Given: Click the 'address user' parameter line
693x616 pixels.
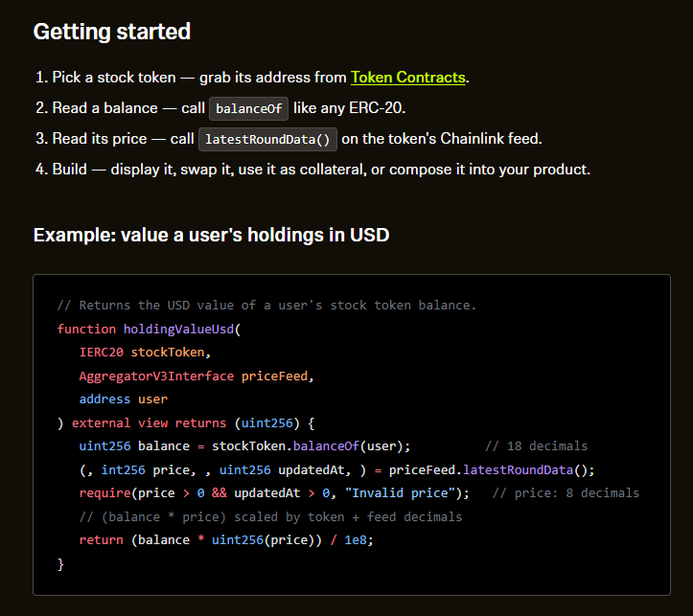Looking at the screenshot, I should 124,399.
